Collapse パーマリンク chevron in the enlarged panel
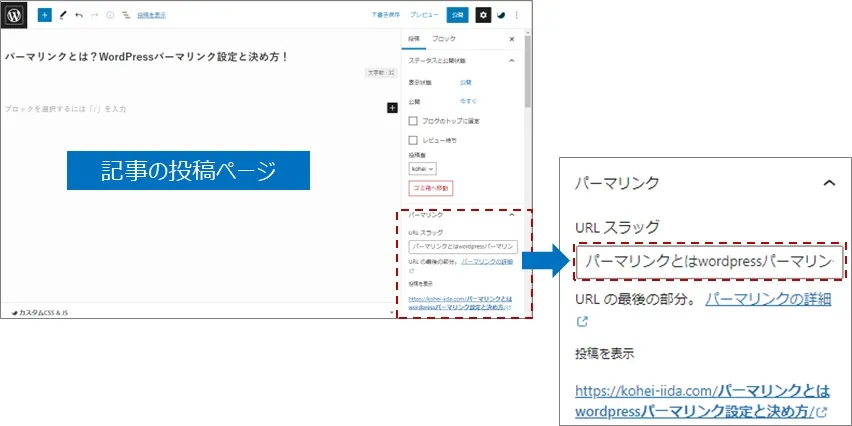 (x=829, y=183)
